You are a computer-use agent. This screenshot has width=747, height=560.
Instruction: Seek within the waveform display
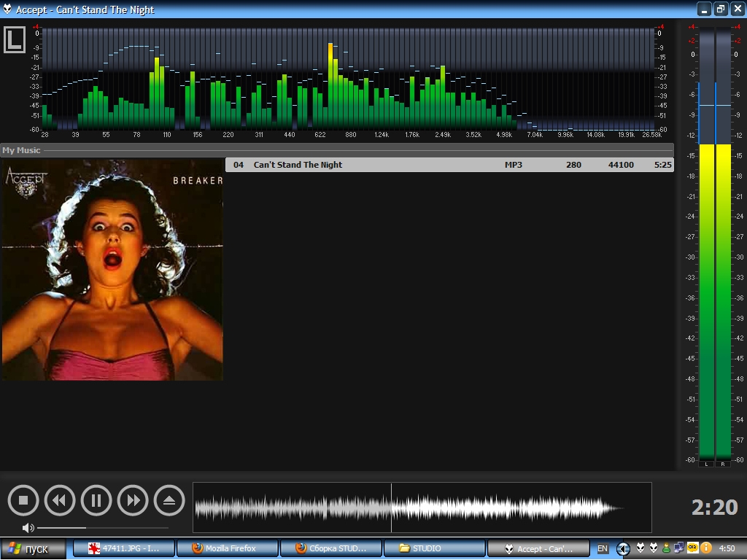click(422, 507)
